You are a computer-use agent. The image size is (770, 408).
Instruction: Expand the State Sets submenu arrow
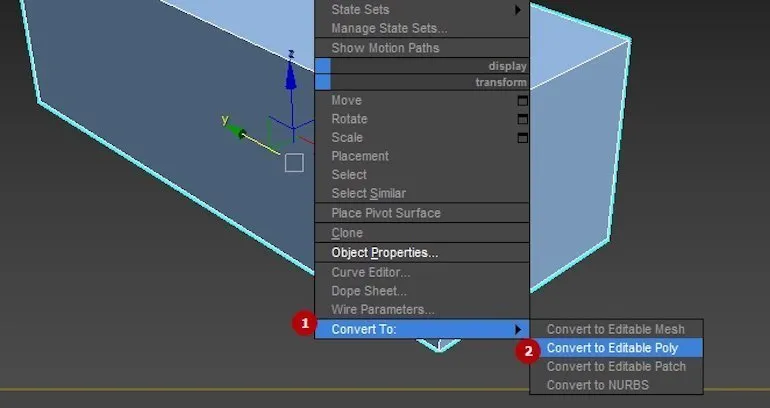coord(518,10)
